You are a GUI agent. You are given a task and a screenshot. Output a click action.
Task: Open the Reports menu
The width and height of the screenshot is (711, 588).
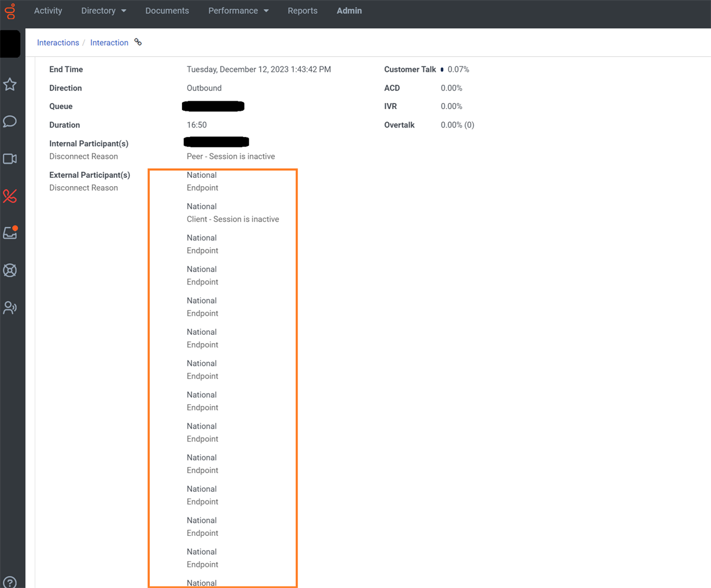click(302, 11)
